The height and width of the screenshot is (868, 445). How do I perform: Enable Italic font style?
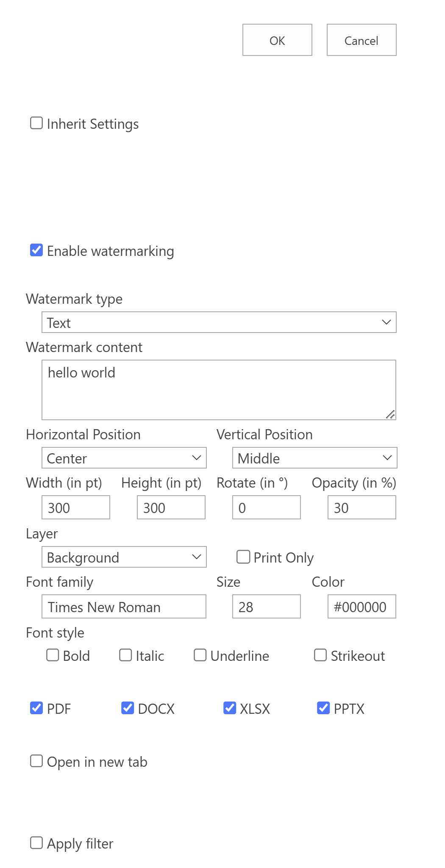[125, 655]
